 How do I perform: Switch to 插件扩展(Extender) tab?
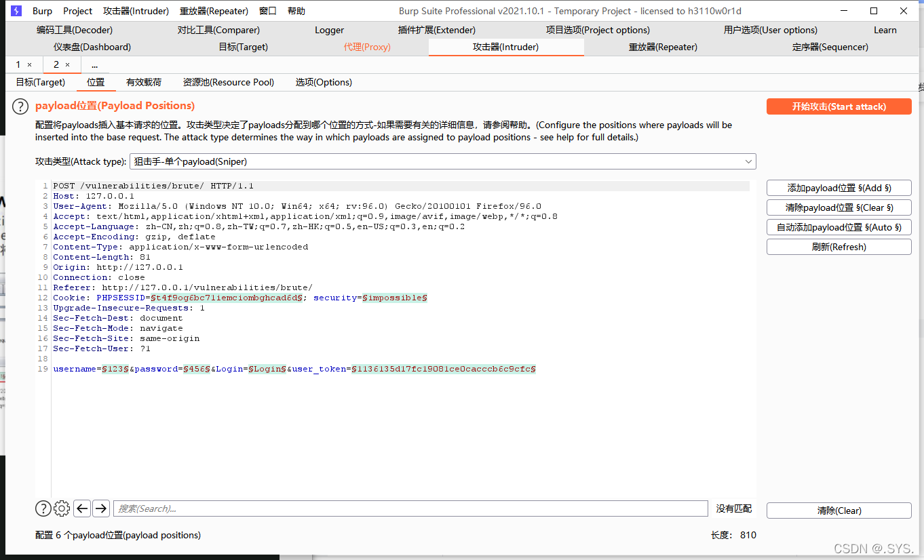tap(437, 30)
